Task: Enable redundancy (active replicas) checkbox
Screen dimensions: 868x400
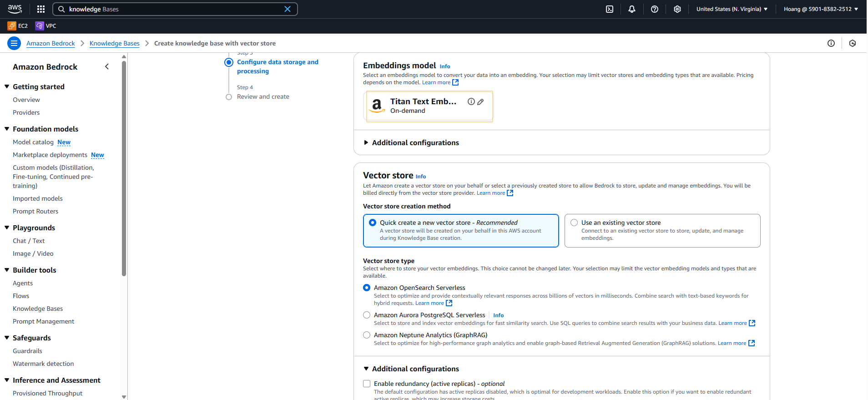Action: pyautogui.click(x=367, y=384)
